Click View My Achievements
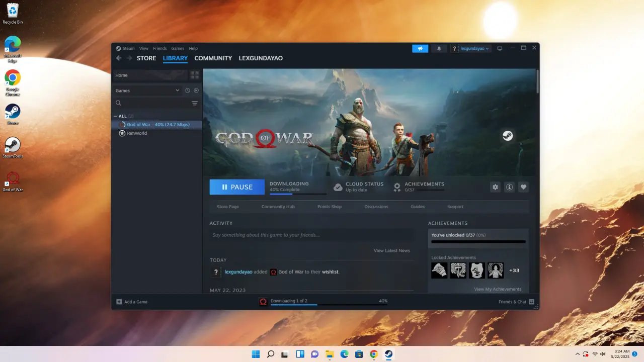Image resolution: width=644 pixels, height=362 pixels. (x=498, y=289)
